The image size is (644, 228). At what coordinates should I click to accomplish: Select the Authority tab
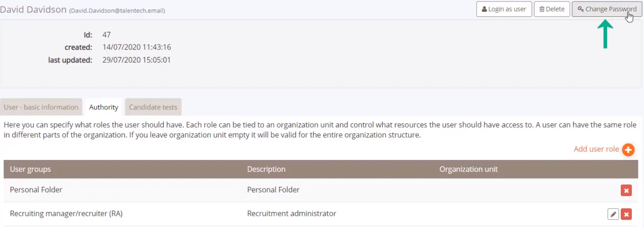point(104,107)
